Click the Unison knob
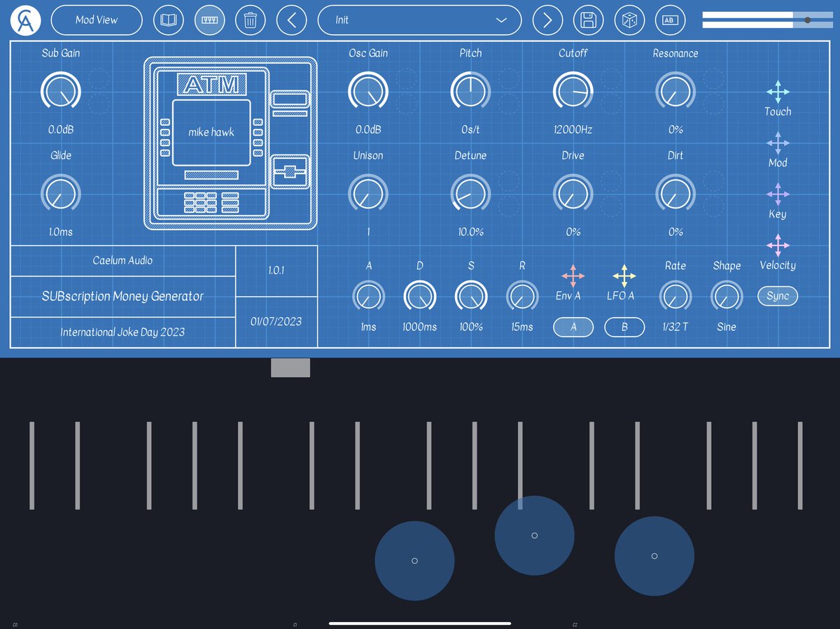 click(368, 193)
